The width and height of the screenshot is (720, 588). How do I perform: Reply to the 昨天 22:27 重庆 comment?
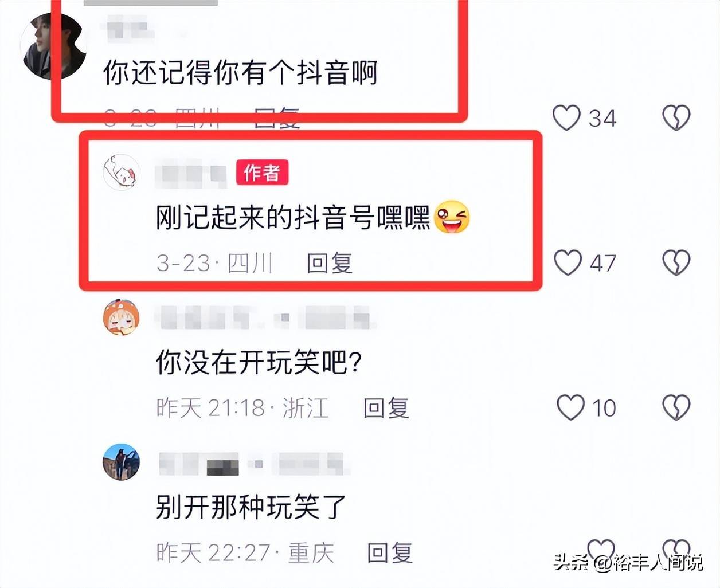pos(390,553)
